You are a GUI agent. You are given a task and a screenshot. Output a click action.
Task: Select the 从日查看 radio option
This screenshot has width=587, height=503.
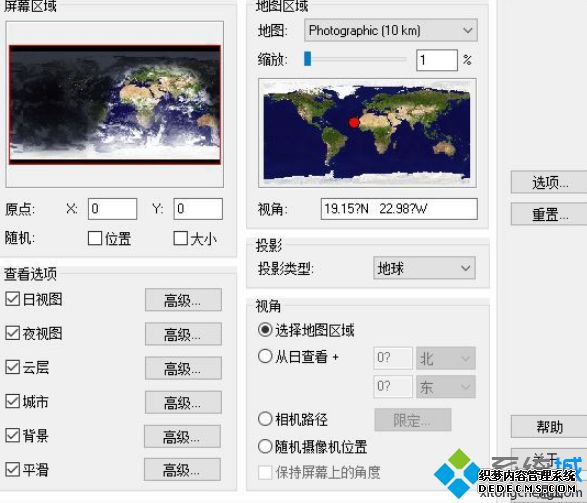265,356
